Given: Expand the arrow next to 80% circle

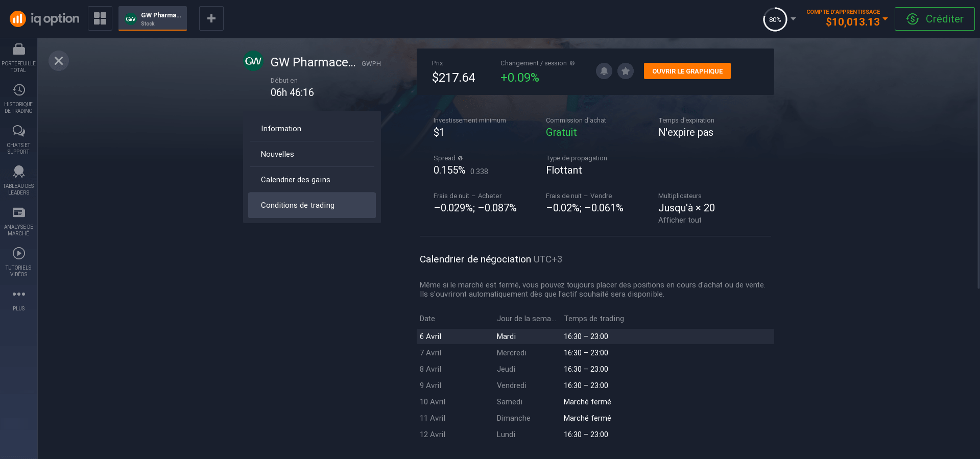Looking at the screenshot, I should click(x=793, y=19).
